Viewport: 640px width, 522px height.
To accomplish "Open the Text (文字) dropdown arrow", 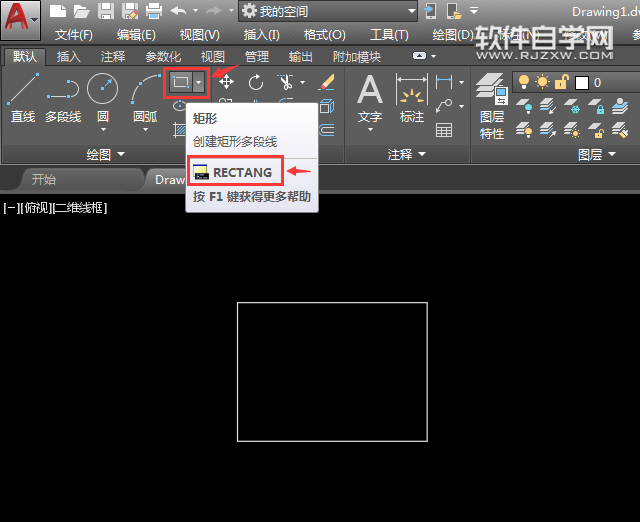I will click(371, 129).
